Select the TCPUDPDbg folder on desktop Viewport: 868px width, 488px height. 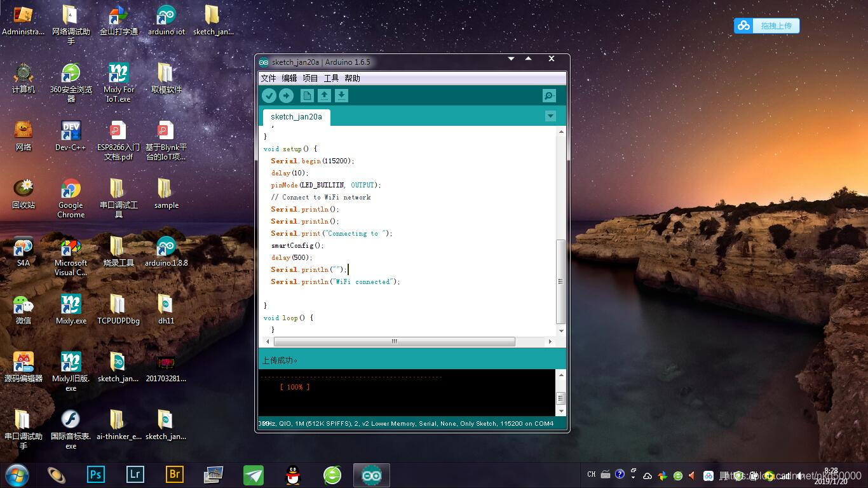[x=118, y=310]
